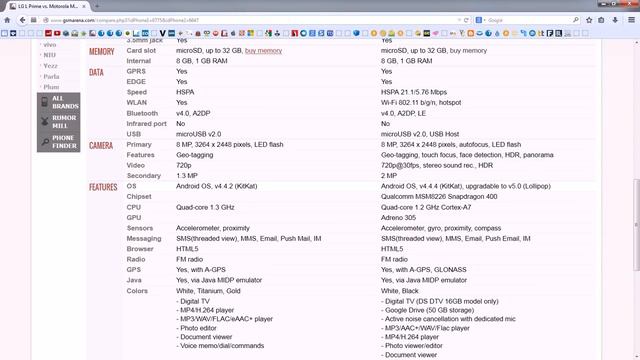
Task: Select 'Wi-Fi 802.11 b/g/n, hotspot' value
Action: (421, 102)
